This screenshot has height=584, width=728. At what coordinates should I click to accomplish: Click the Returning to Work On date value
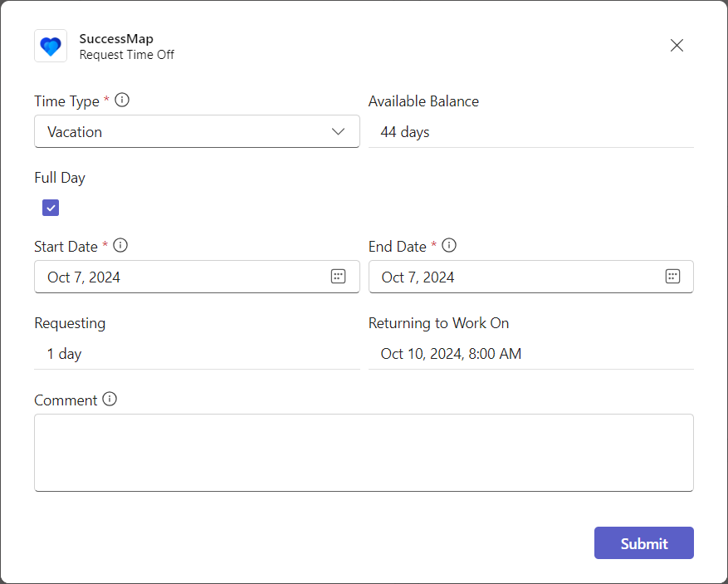451,354
